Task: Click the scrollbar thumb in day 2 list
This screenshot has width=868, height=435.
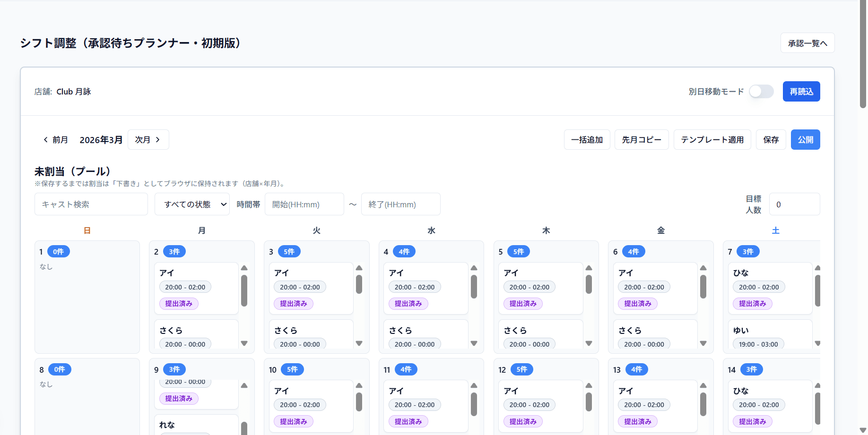Action: 244,290
